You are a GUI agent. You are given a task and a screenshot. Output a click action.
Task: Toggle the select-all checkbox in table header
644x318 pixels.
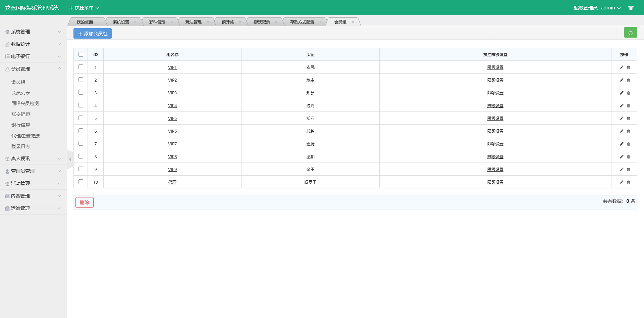(x=81, y=54)
